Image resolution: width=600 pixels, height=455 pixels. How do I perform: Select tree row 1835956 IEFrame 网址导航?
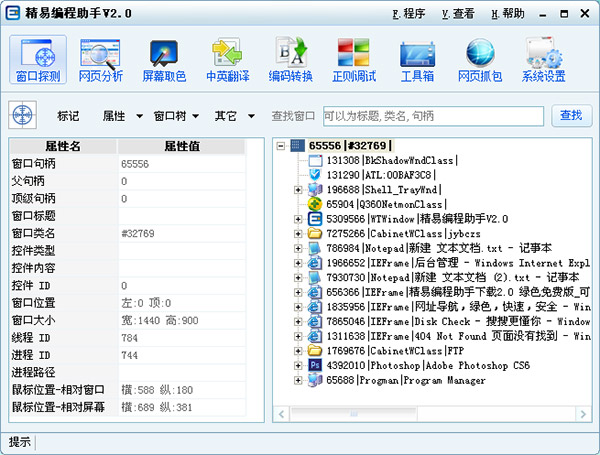(458, 307)
